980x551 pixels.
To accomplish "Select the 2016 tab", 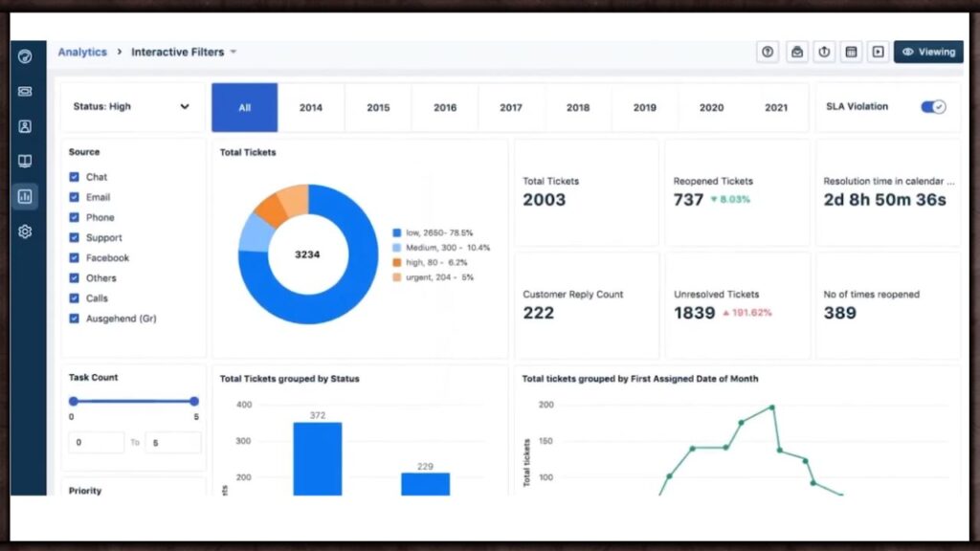I will click(x=445, y=107).
